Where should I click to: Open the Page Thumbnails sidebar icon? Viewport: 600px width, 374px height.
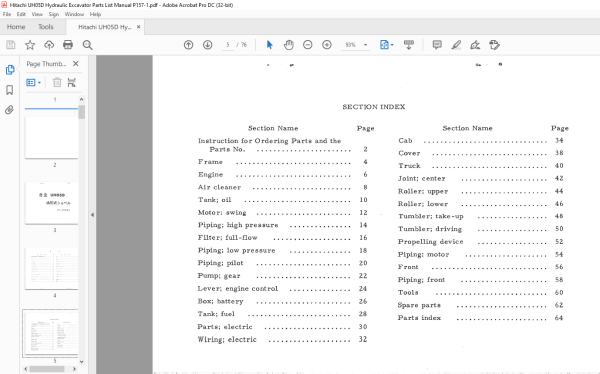(10, 70)
